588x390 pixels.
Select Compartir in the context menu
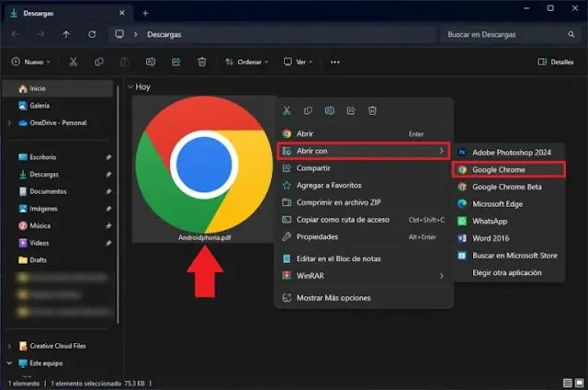point(363,168)
